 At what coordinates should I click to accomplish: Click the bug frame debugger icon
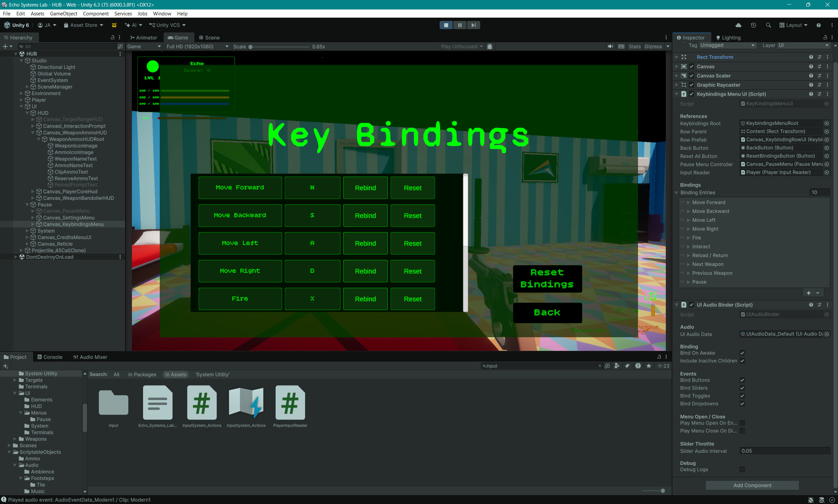pyautogui.click(x=490, y=46)
